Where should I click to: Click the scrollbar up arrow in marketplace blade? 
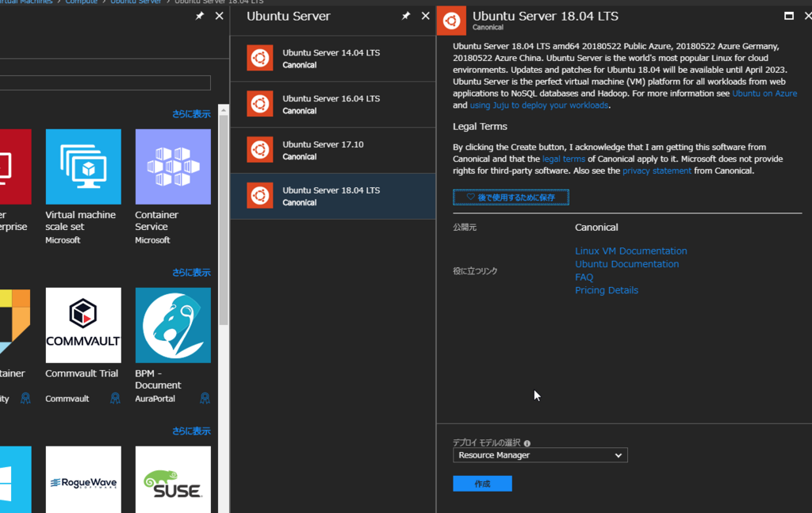(x=223, y=109)
